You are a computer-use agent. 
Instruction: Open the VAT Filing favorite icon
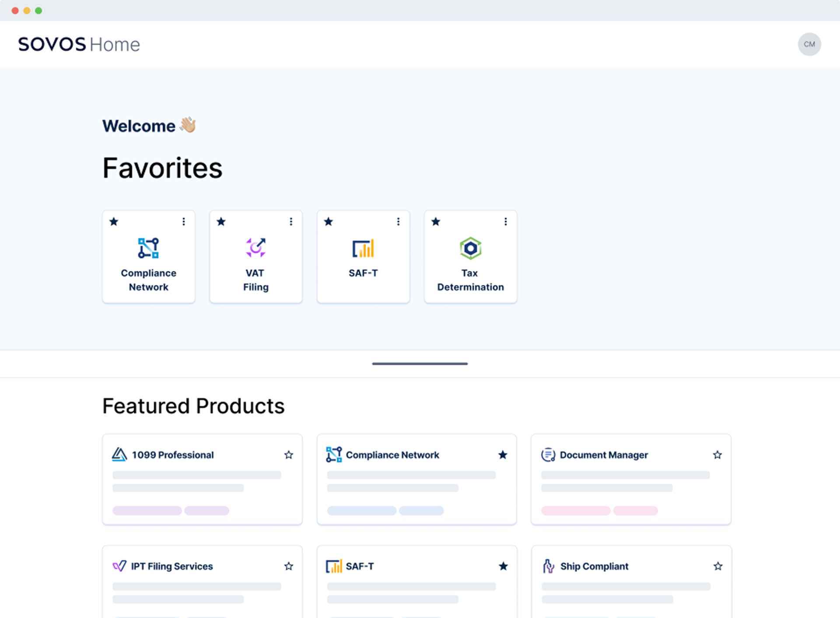pos(255,248)
